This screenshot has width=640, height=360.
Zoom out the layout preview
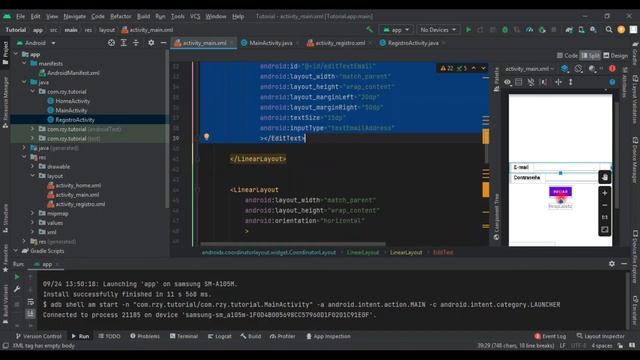(604, 205)
